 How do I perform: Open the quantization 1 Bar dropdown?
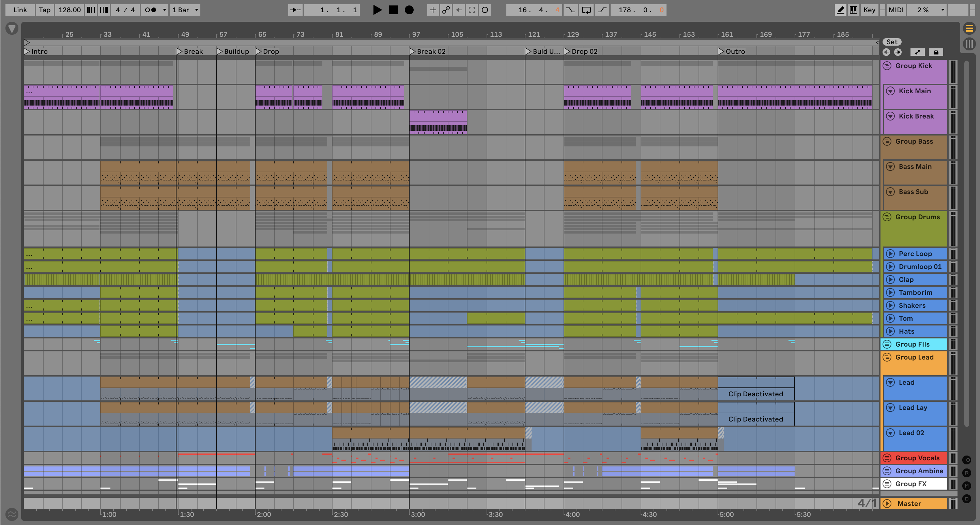pos(185,10)
